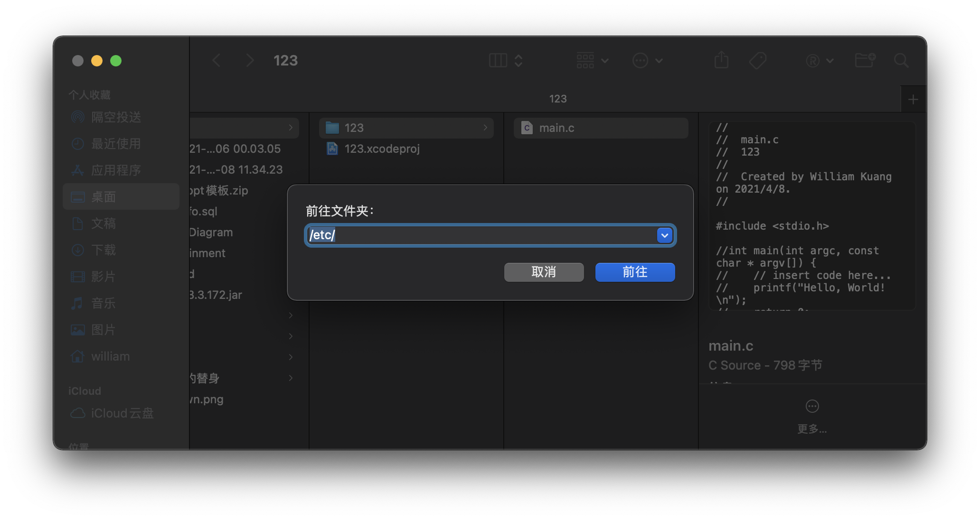980x520 pixels.
Task: Click the More (更多…) preview actions icon
Action: (812, 406)
